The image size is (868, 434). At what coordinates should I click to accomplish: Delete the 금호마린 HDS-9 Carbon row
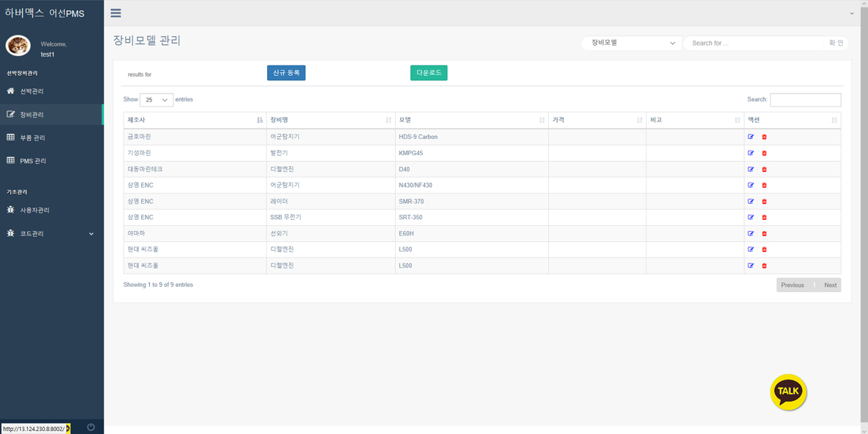(x=764, y=137)
